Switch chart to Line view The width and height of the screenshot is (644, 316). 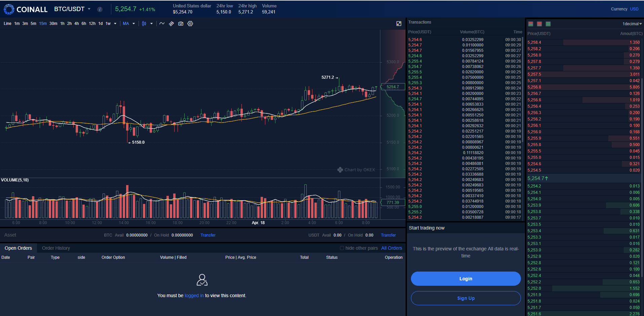7,24
